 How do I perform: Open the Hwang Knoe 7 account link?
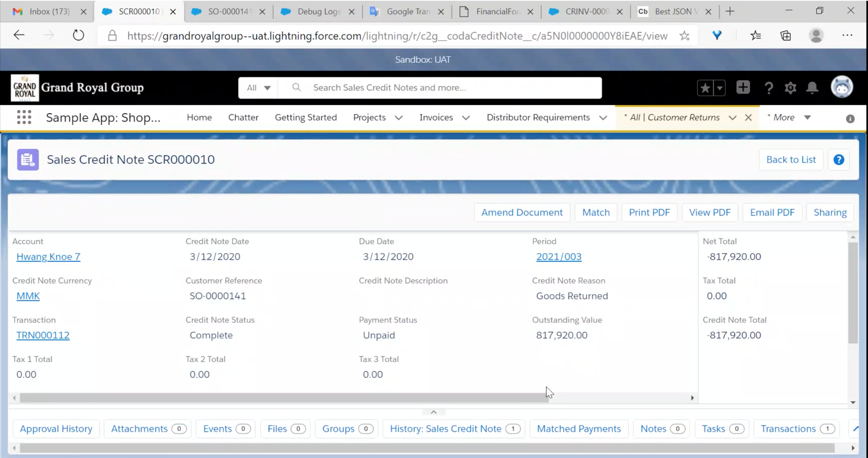48,257
